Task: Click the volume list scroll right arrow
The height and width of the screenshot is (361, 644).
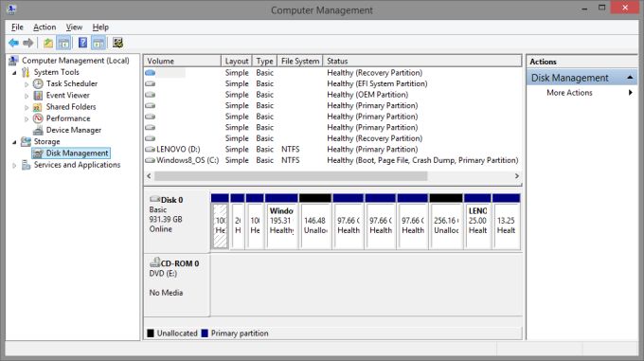Action: coord(517,176)
